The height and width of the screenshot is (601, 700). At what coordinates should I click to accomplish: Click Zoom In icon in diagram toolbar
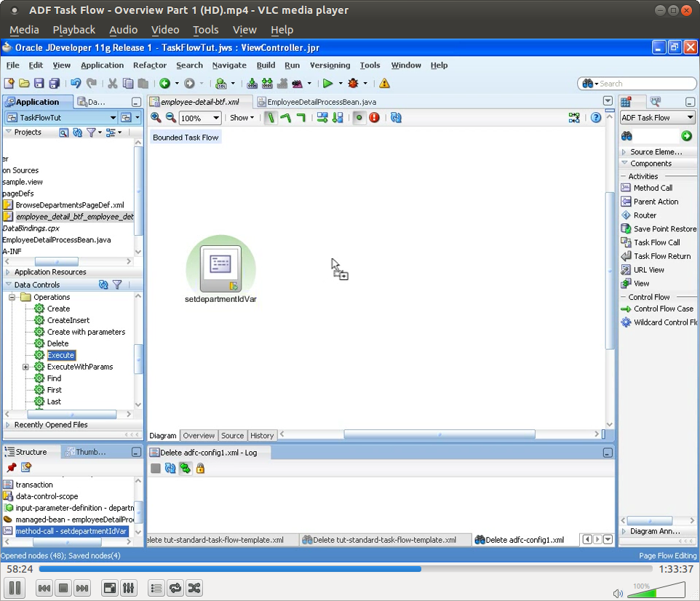(x=156, y=117)
